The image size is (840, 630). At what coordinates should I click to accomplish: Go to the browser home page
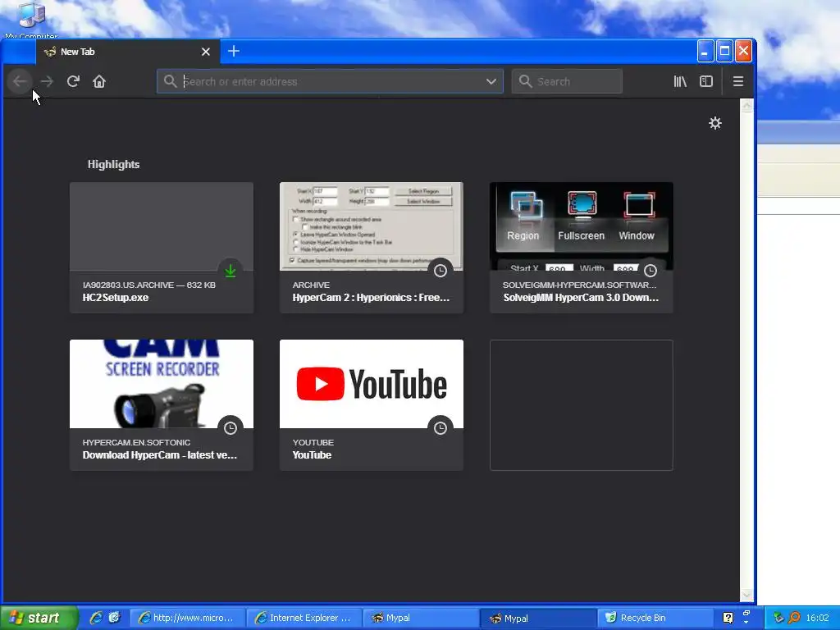pyautogui.click(x=99, y=81)
